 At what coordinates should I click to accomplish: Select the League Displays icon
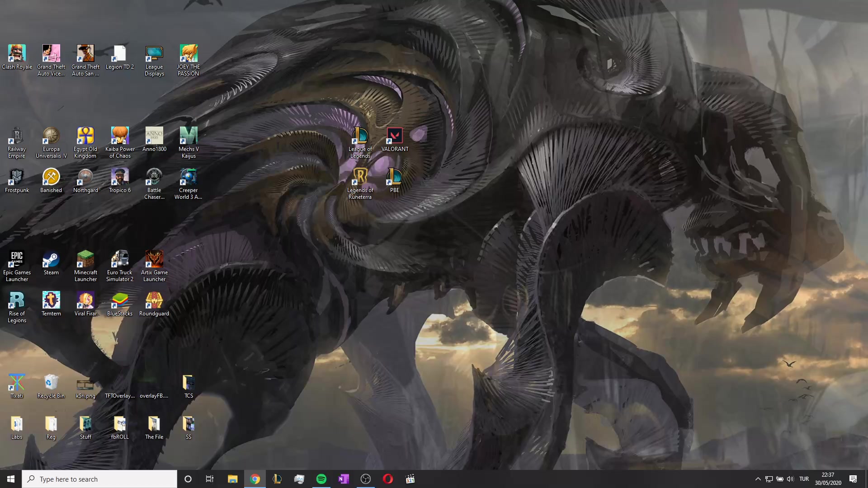[154, 61]
